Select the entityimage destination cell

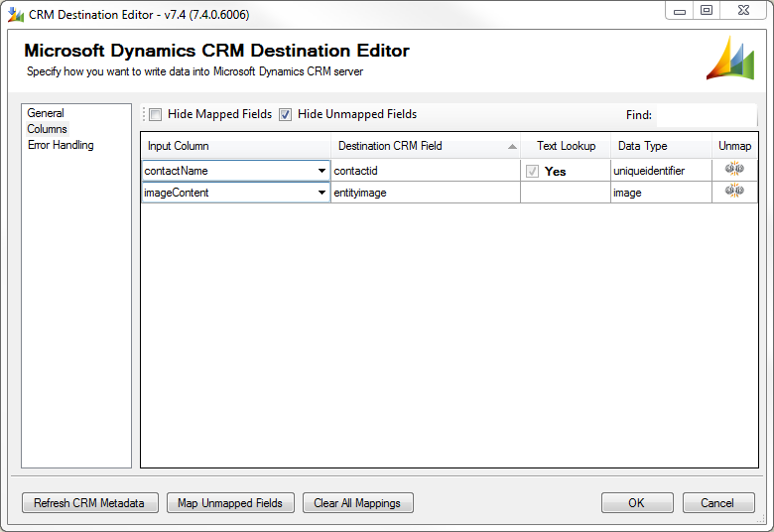point(426,193)
